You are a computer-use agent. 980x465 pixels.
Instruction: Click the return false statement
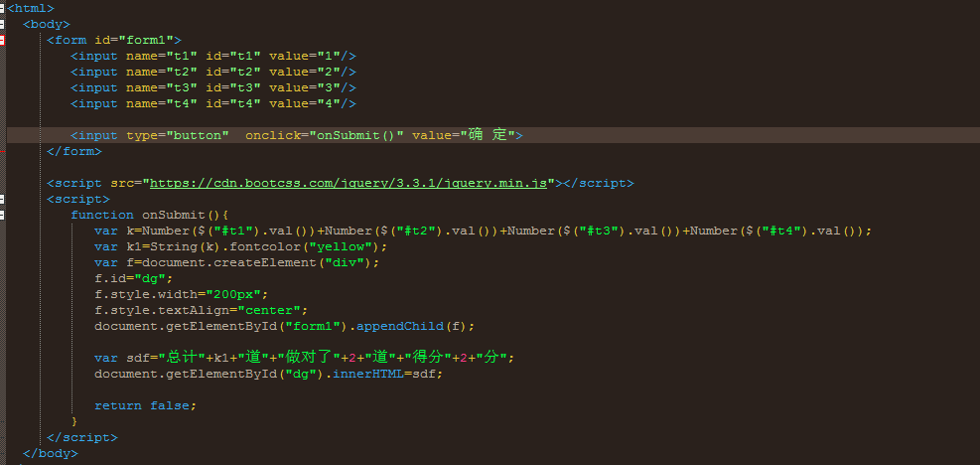click(146, 405)
